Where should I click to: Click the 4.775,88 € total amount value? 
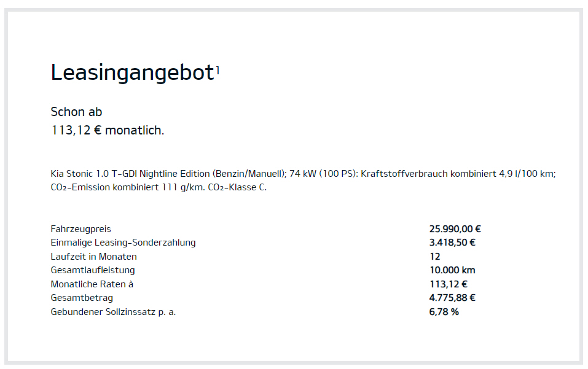[x=452, y=298]
